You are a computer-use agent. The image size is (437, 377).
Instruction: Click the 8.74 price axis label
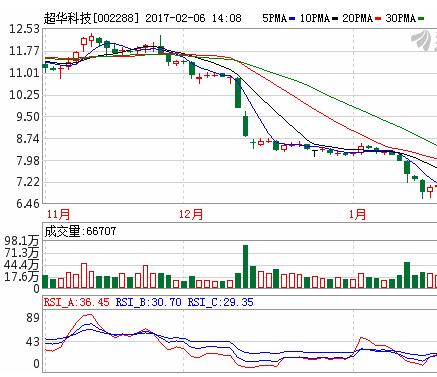(28, 138)
